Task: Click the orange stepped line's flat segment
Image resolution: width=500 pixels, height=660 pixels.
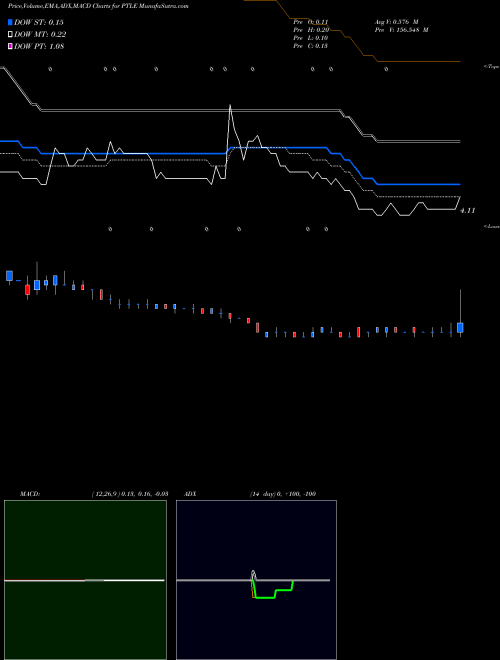Action: pyautogui.click(x=419, y=62)
